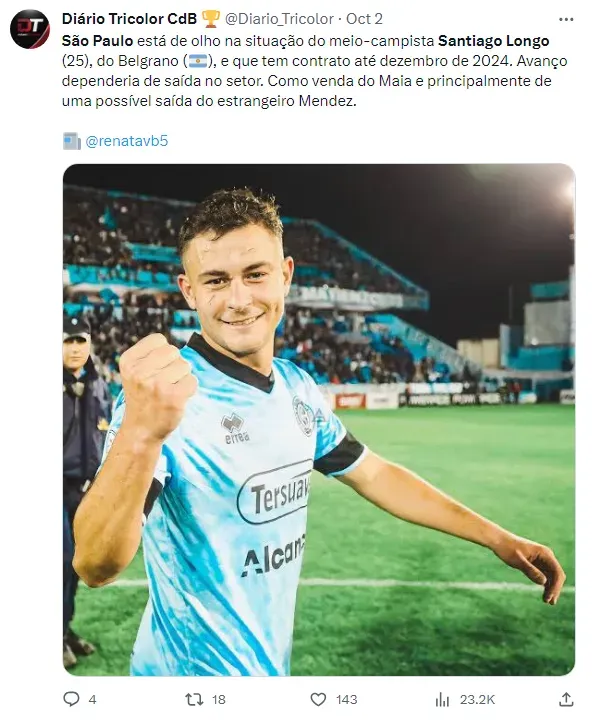Click the Argentina flag emoji in tweet
The image size is (595, 721).
click(x=197, y=61)
